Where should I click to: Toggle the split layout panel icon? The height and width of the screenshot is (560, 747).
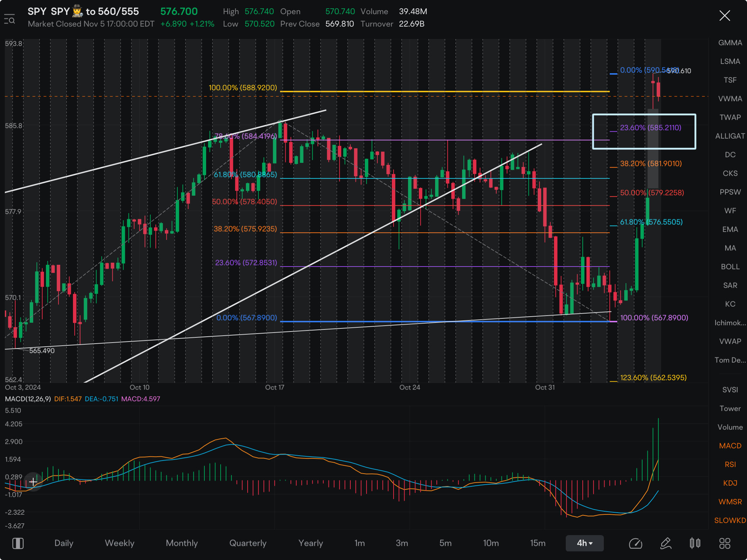18,543
